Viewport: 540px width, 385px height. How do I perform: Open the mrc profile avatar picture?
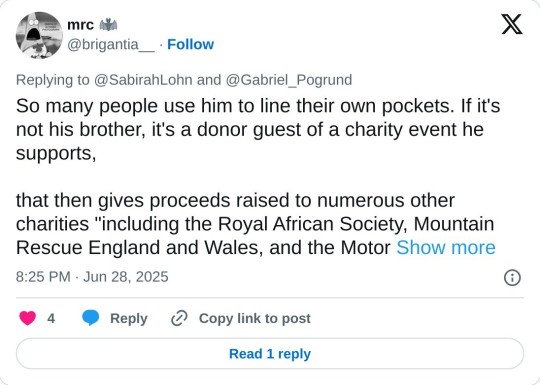(x=39, y=35)
